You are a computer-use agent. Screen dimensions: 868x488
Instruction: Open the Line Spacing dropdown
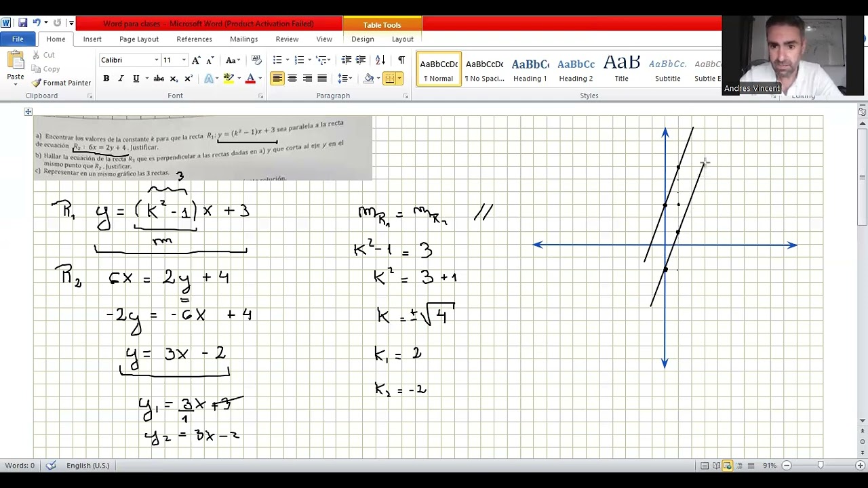tap(344, 79)
